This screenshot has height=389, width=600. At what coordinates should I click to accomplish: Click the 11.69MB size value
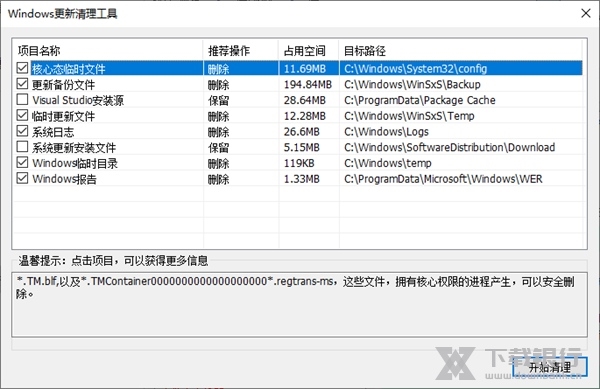click(x=305, y=69)
